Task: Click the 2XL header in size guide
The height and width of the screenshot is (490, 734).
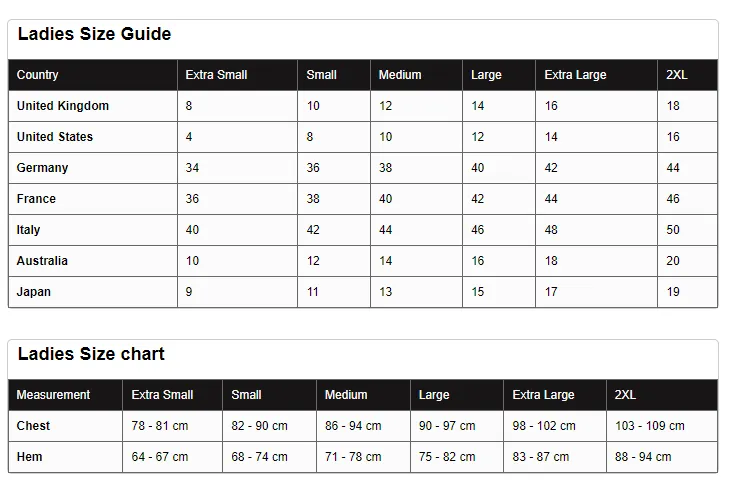Action: click(677, 75)
